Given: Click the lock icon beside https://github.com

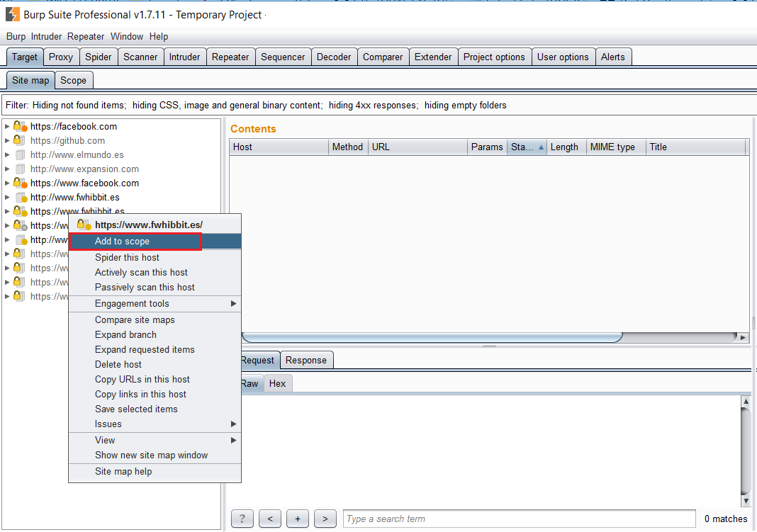Looking at the screenshot, I should (19, 141).
